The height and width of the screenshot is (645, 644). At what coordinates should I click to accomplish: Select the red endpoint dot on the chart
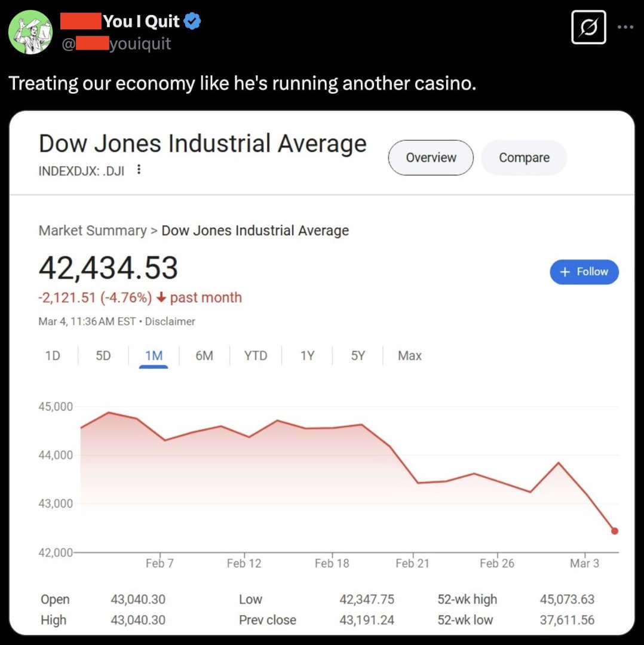616,530
